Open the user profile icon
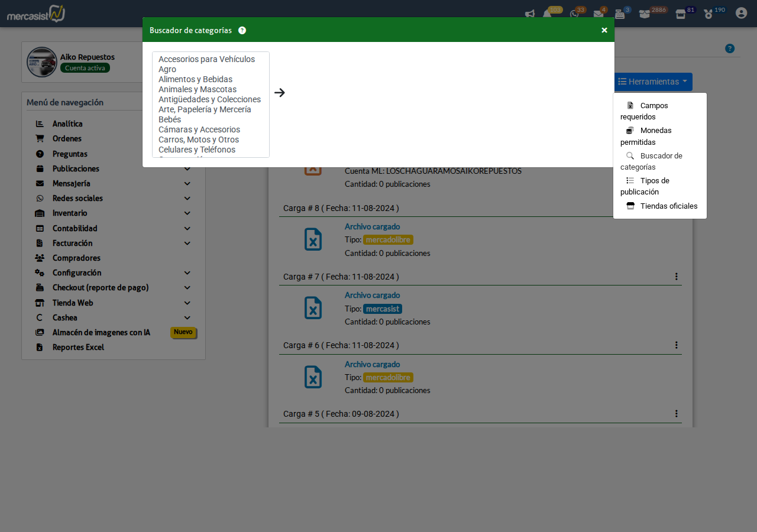 point(741,13)
